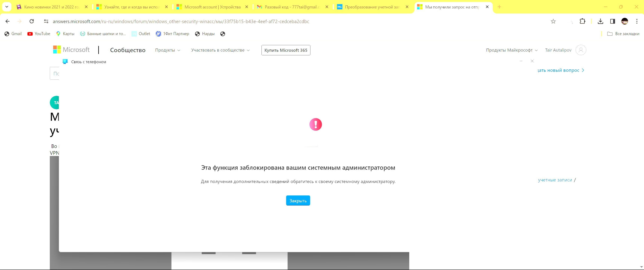
Task: Click the forum search field
Action: (x=54, y=73)
